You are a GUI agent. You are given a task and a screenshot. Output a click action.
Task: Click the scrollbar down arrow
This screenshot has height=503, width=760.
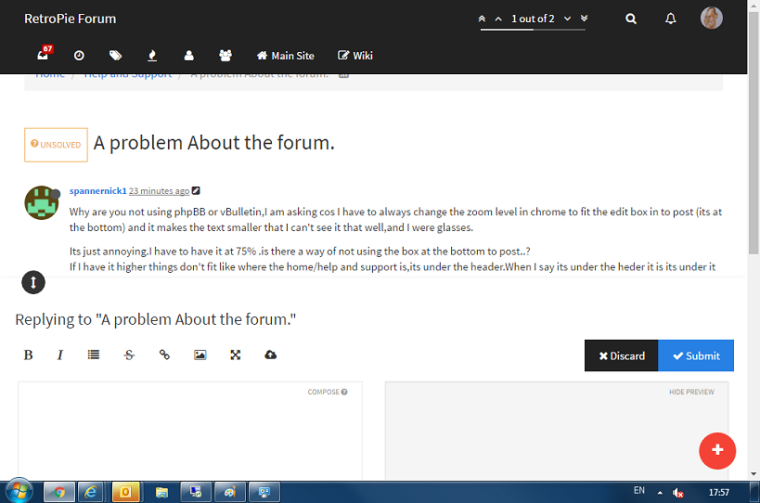coord(754,473)
